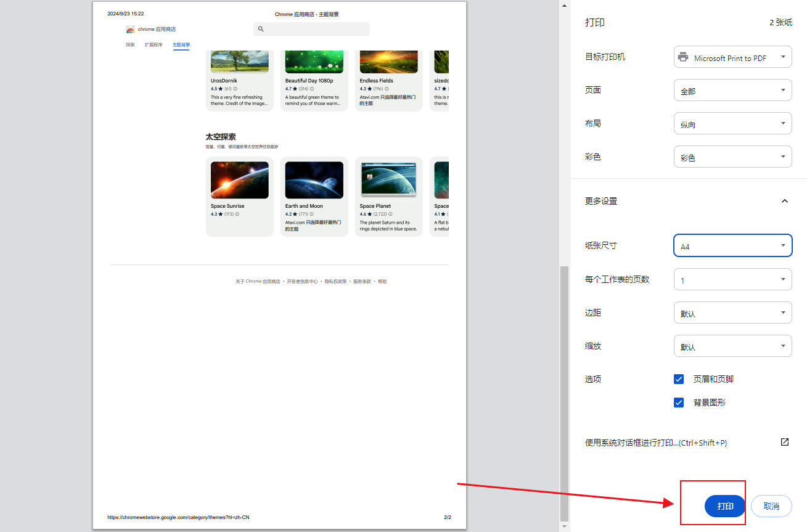
Task: Open the 缩放 dropdown
Action: 733,346
